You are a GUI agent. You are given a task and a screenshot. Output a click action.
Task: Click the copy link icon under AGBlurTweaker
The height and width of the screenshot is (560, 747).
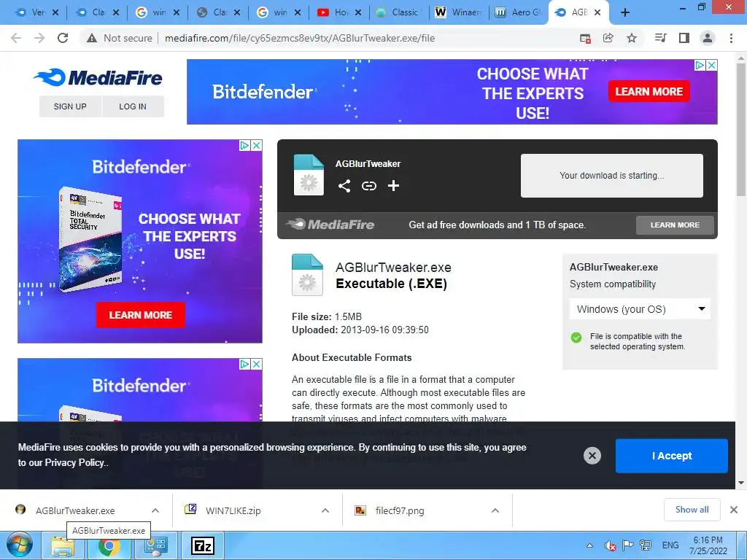(368, 186)
